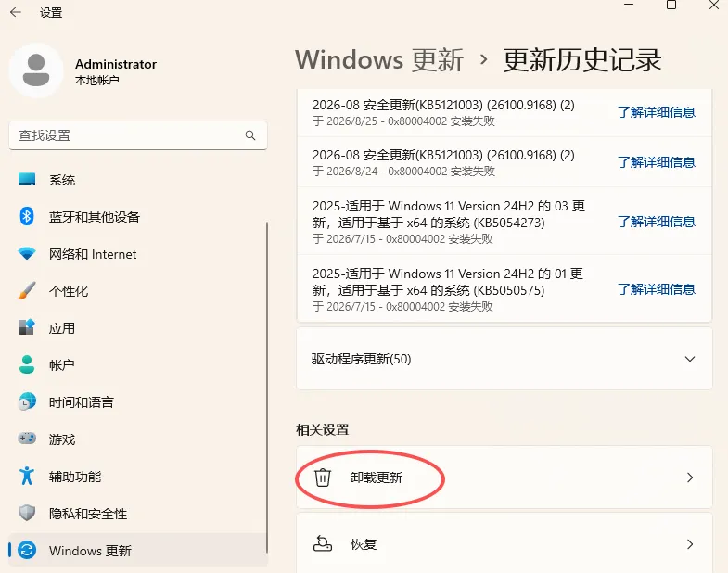The image size is (728, 573).
Task: Click 恢复 label
Action: [363, 543]
